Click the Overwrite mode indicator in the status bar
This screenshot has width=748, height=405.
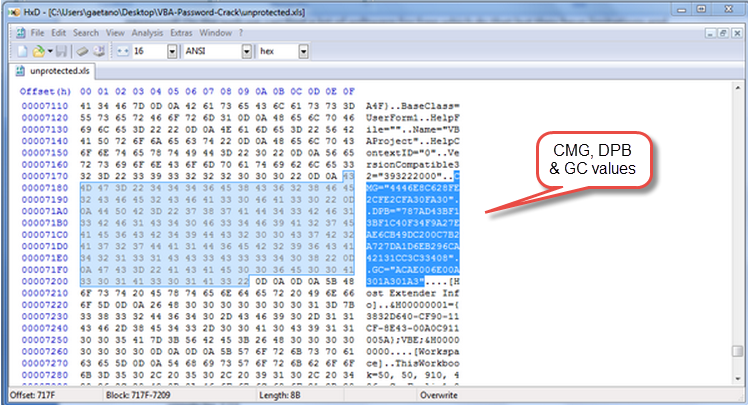coord(438,395)
